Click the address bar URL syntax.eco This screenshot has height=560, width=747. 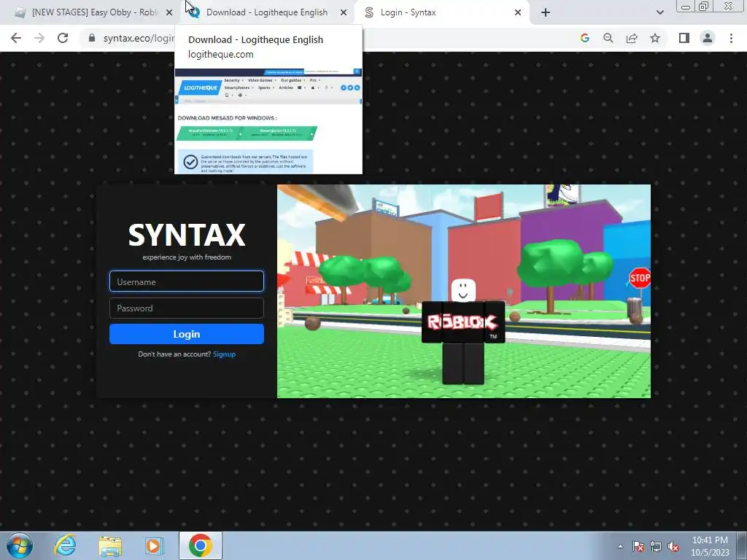coord(138,38)
